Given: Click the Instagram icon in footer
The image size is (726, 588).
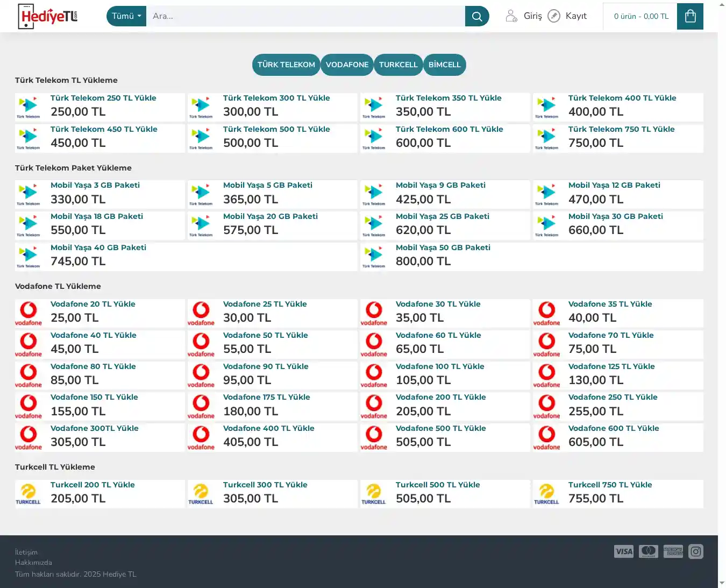Looking at the screenshot, I should [x=695, y=551].
